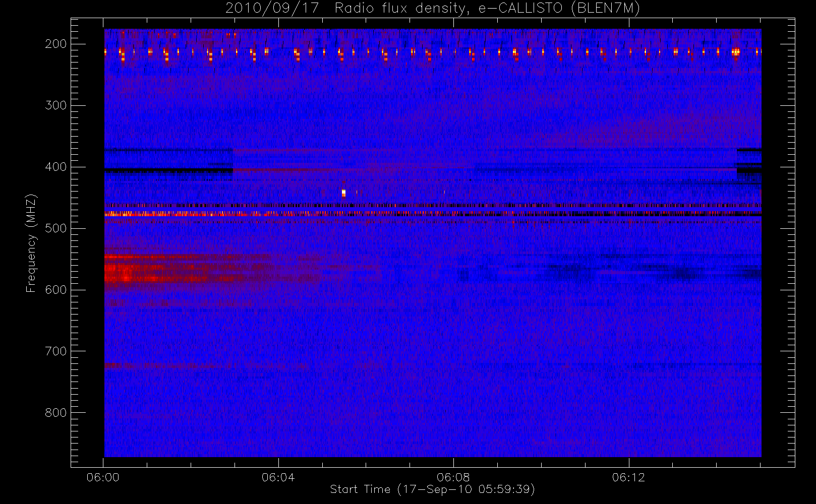Click the 06:08 time tick label
This screenshot has width=816, height=504.
[453, 477]
